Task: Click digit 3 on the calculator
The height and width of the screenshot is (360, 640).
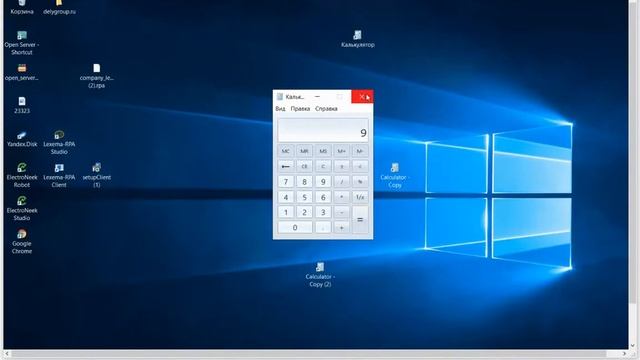Action: point(323,212)
